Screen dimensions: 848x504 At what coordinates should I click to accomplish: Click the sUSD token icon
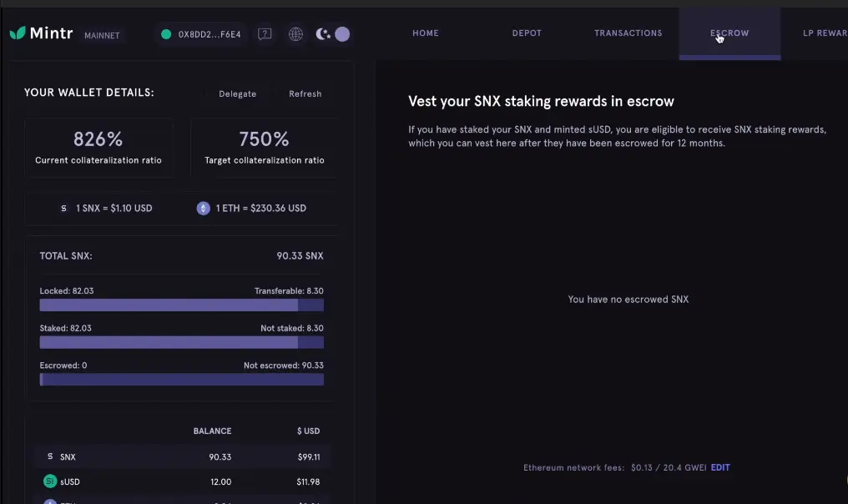point(50,481)
